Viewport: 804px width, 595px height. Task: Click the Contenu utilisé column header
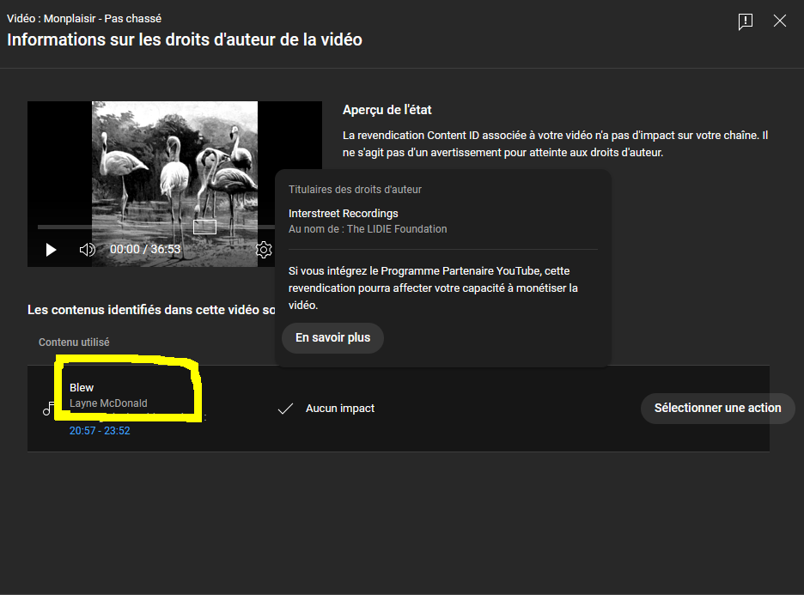(74, 342)
